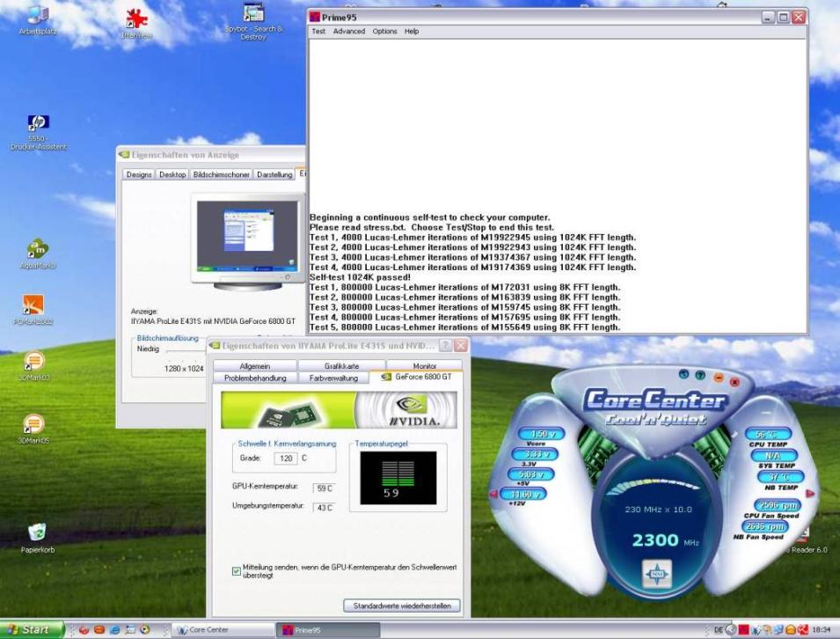Click the MSI logo button in CoreCenter
The height and width of the screenshot is (639, 840).
tap(657, 574)
